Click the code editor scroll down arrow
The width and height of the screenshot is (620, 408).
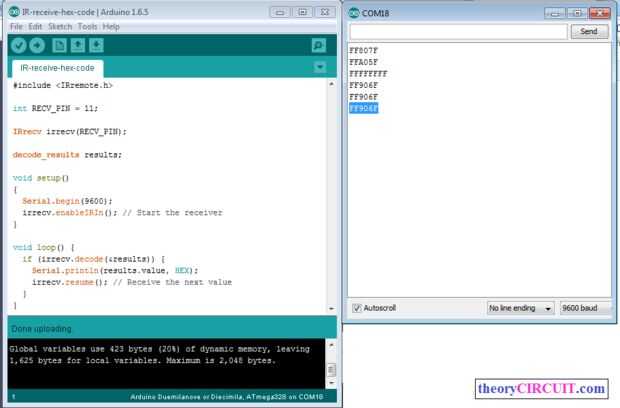coord(331,308)
